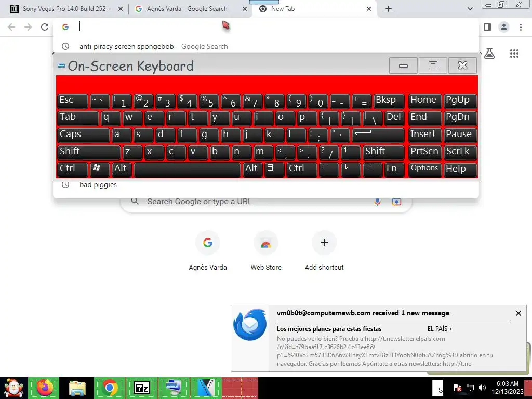Viewport: 532px width, 399px height.
Task: Open File Explorer from the taskbar
Action: [77, 388]
